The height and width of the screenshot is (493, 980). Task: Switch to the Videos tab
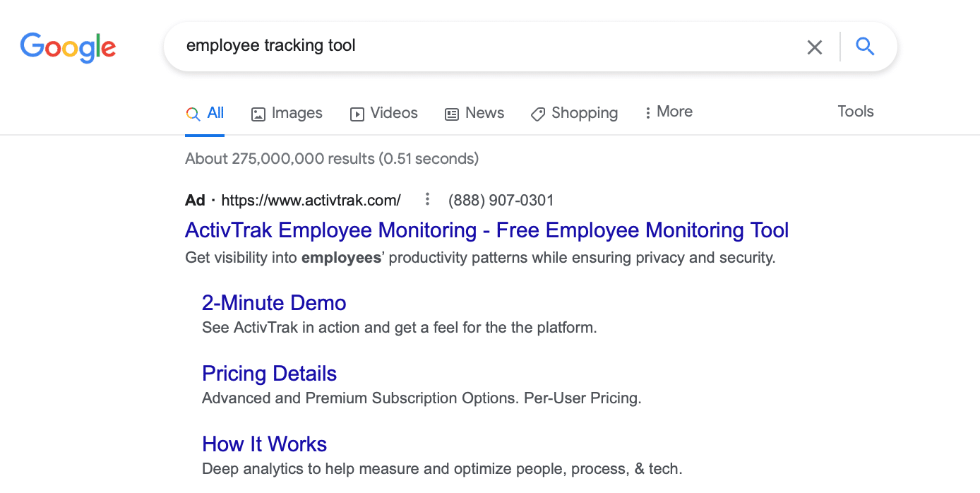coord(384,113)
